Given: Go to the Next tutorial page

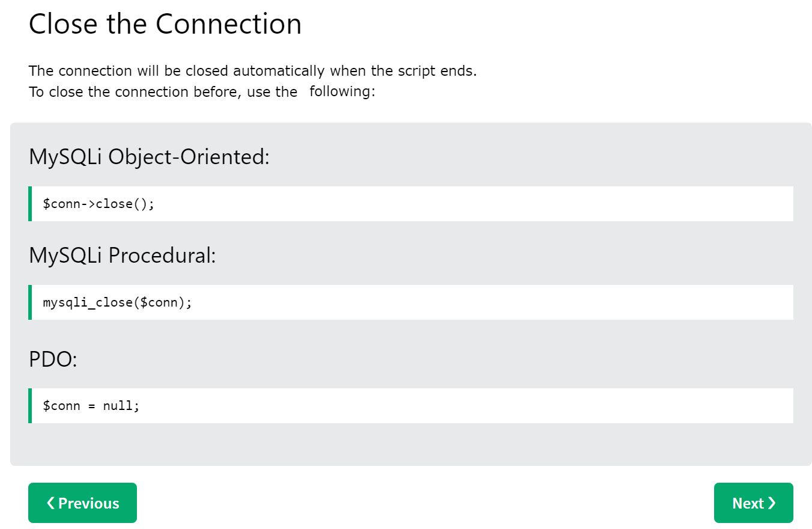Looking at the screenshot, I should pyautogui.click(x=753, y=503).
